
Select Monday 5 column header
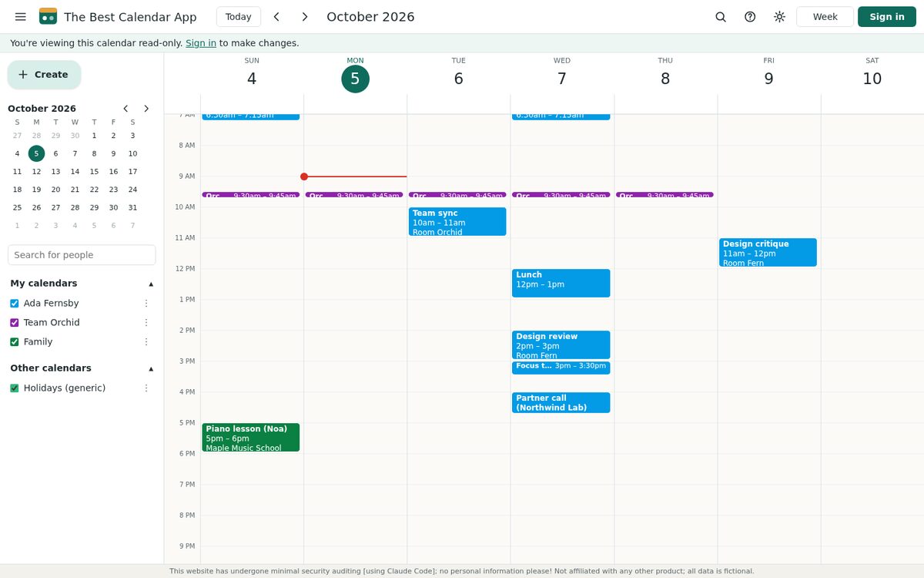coord(355,74)
